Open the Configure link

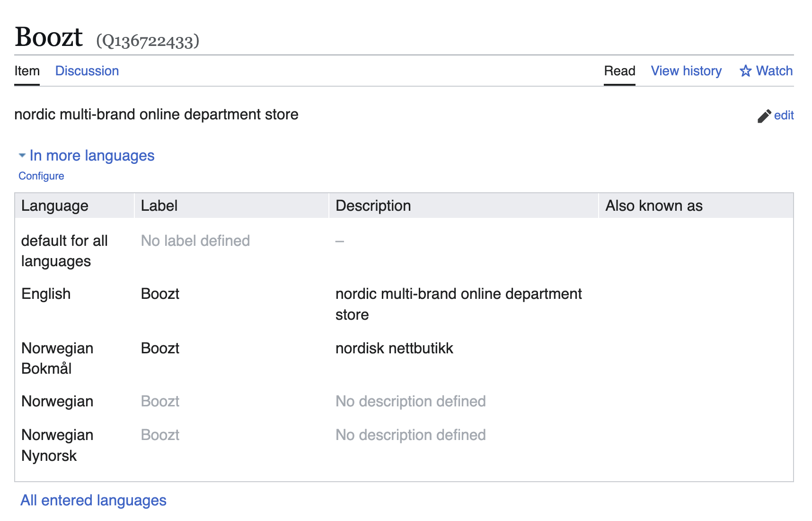pyautogui.click(x=41, y=176)
